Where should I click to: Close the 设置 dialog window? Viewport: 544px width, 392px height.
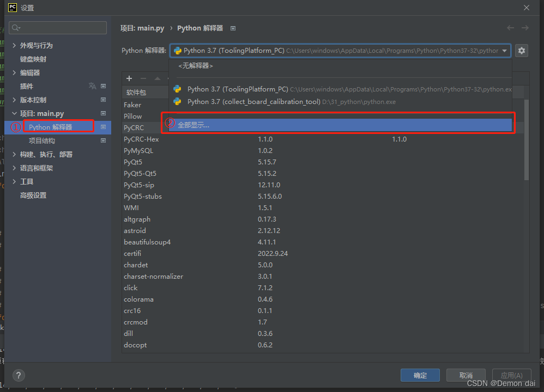527,7
